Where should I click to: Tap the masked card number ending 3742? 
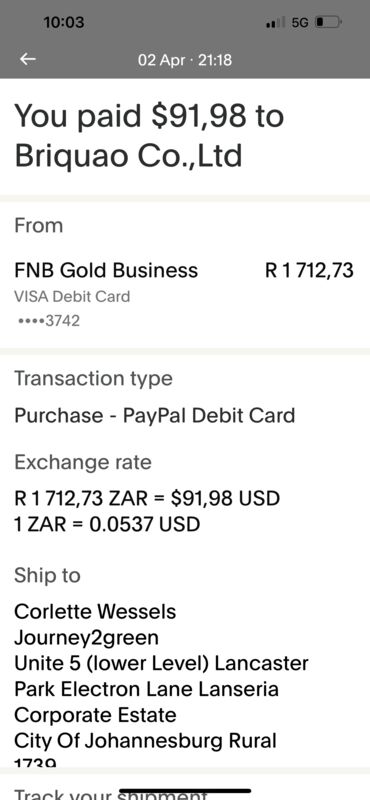point(49,321)
